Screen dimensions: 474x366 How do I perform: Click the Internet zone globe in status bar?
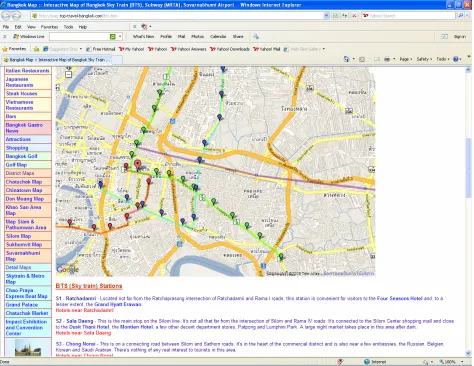[367, 362]
